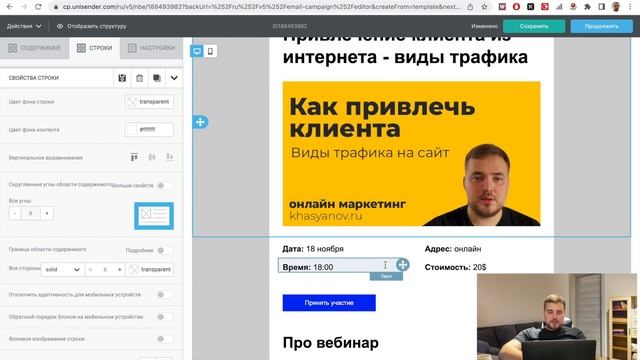Reload the browser page

[x=38, y=7]
